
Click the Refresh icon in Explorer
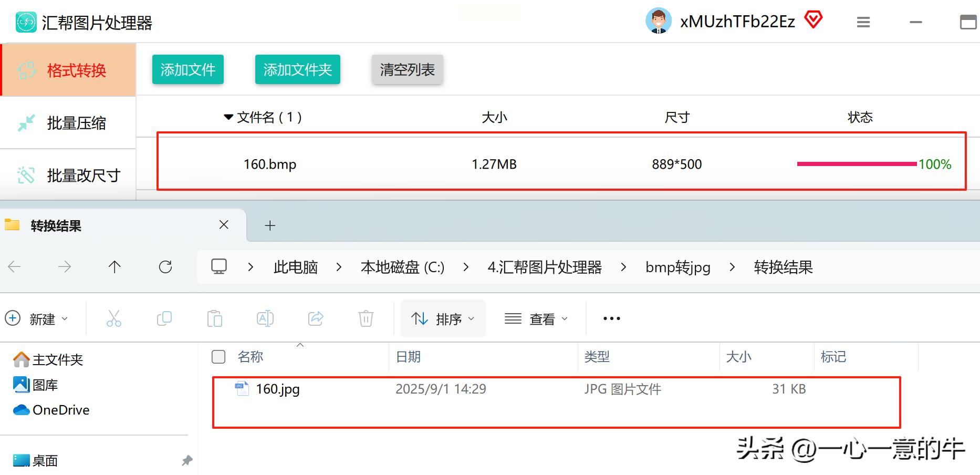pos(165,266)
